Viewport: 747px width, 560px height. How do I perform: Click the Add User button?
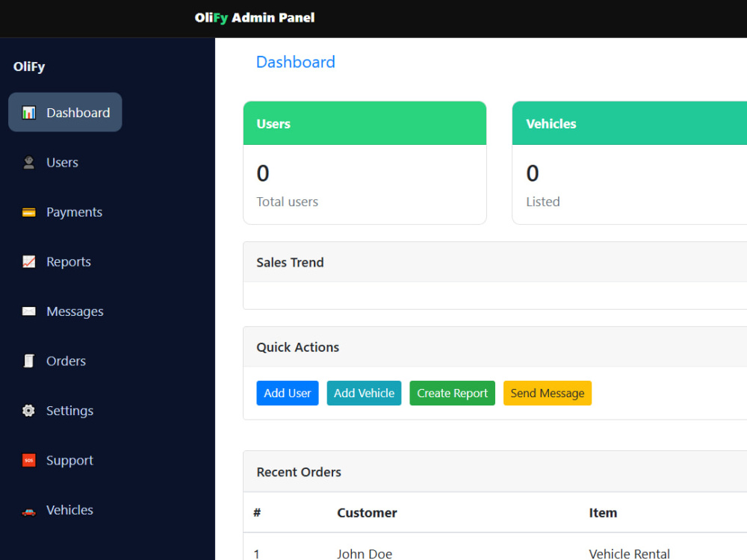pyautogui.click(x=287, y=393)
